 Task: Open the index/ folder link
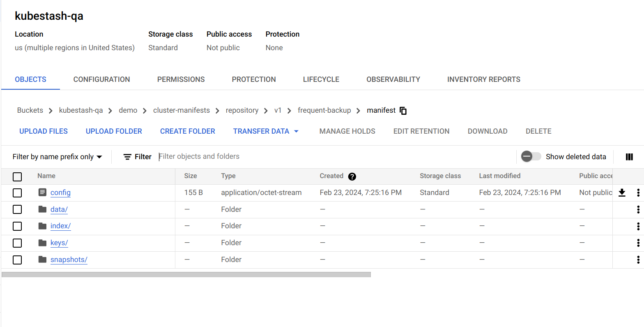click(60, 226)
